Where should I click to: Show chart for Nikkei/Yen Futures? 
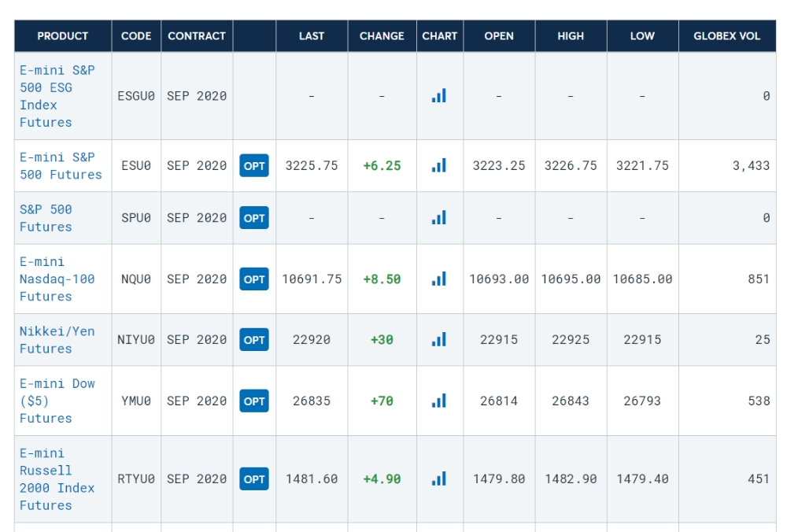pyautogui.click(x=439, y=340)
